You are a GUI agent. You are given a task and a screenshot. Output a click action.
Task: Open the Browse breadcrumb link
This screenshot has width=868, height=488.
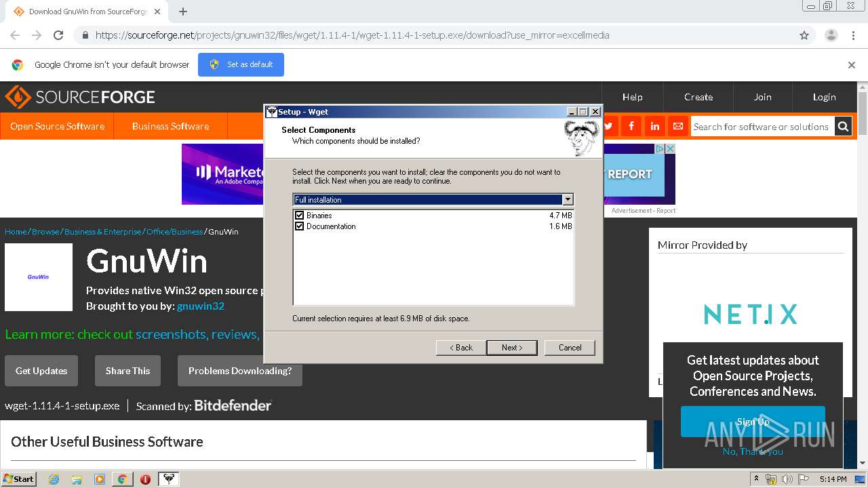tap(45, 232)
